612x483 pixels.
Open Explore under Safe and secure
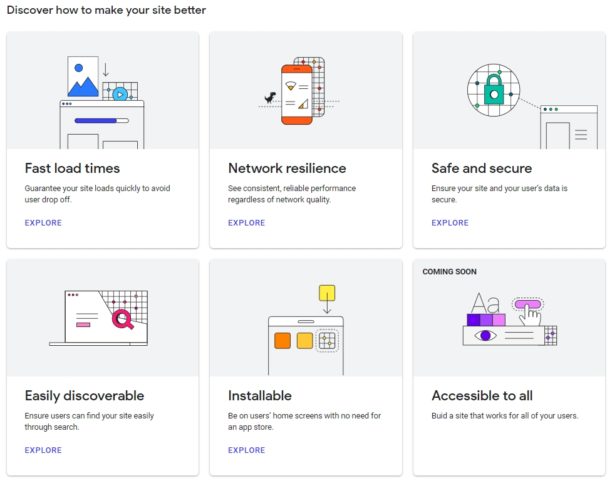(x=450, y=223)
